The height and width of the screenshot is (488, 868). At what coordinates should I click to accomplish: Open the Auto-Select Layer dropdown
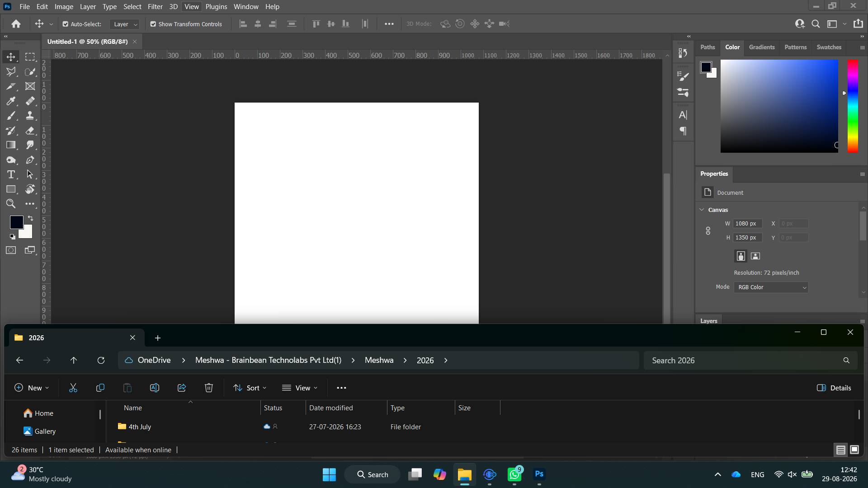pos(124,24)
